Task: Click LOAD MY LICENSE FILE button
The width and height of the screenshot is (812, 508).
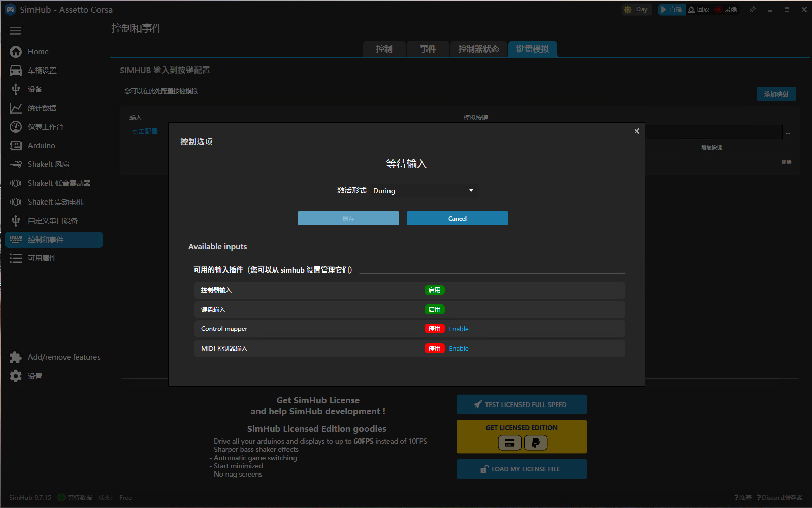Action: pos(522,469)
